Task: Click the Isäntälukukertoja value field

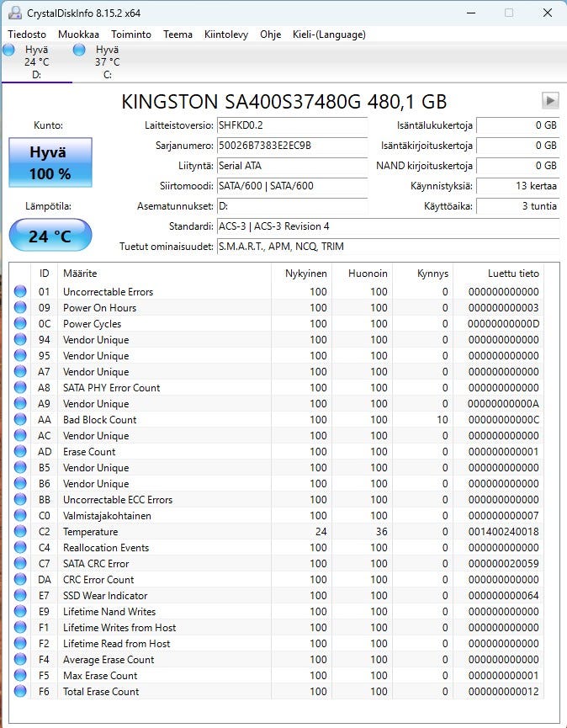Action: 518,125
